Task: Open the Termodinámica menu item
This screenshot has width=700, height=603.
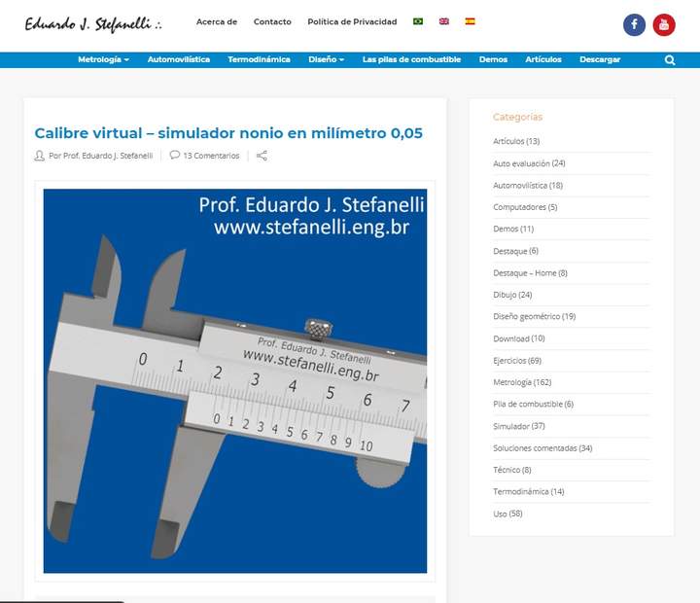Action: point(259,59)
